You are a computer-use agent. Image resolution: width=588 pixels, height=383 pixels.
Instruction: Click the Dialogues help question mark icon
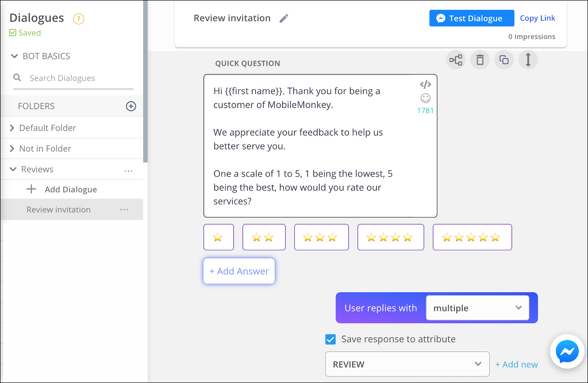[x=79, y=19]
